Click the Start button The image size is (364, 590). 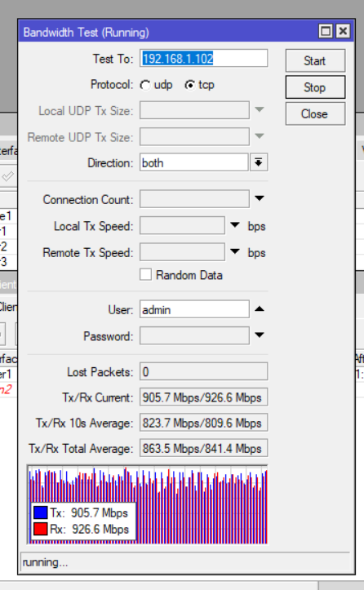click(x=315, y=60)
